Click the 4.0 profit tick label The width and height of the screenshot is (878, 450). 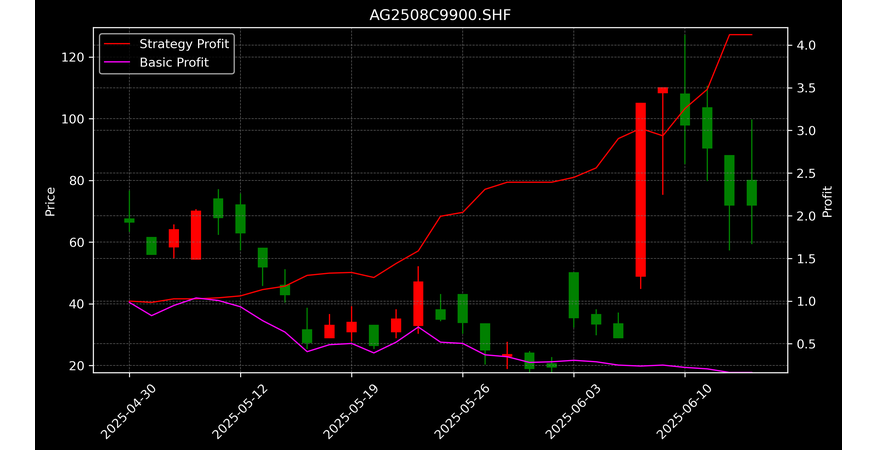tap(805, 45)
